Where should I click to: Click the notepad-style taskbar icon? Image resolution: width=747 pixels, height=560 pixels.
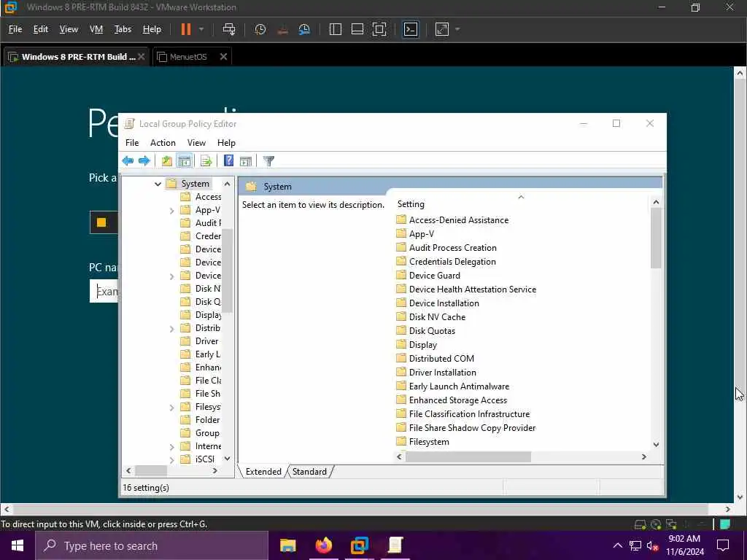click(x=395, y=545)
